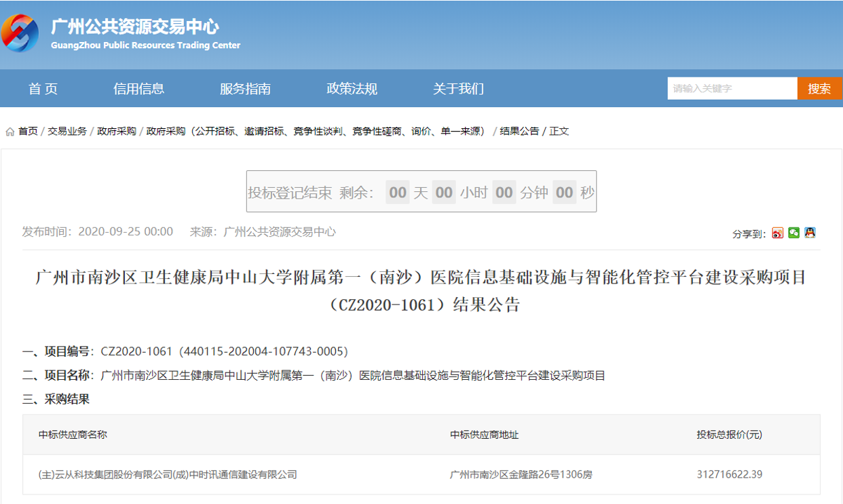
Task: Open 信用信息 navigation item
Action: point(139,89)
